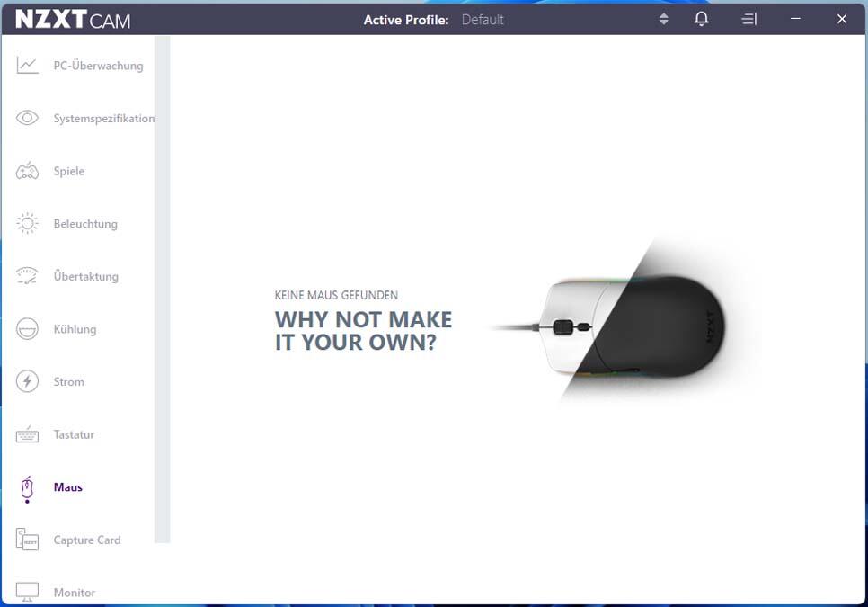
Task: Switch to Systemspezifikation page
Action: tap(104, 118)
